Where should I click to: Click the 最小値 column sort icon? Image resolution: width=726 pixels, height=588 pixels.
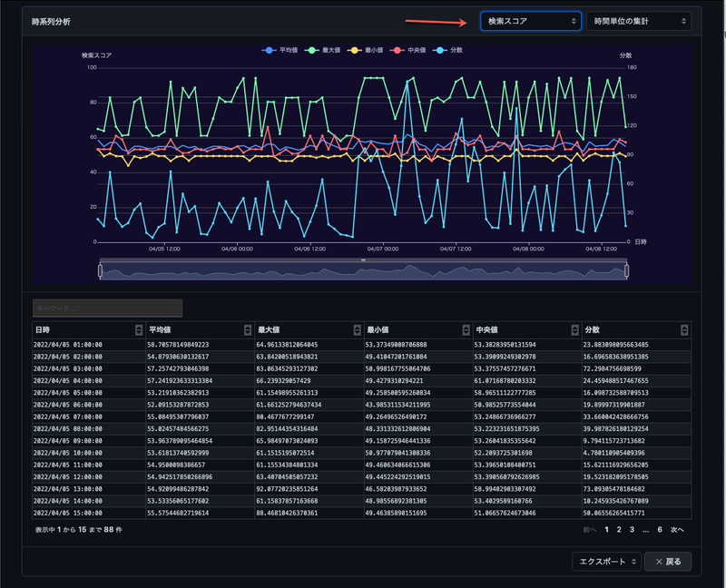pyautogui.click(x=466, y=330)
